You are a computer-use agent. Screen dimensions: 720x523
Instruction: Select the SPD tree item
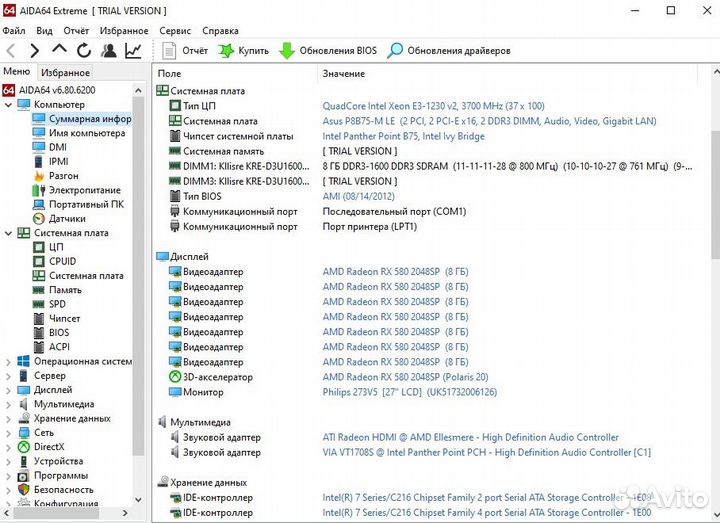coord(49,304)
